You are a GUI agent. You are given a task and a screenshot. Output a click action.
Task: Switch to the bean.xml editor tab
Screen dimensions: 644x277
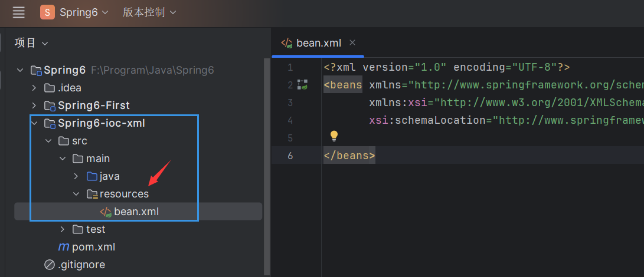click(318, 42)
